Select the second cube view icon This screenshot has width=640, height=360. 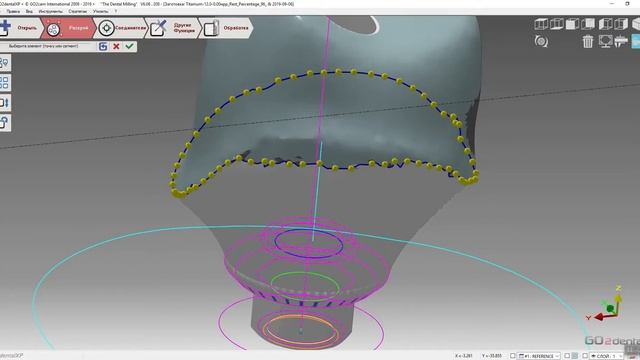pos(557,24)
